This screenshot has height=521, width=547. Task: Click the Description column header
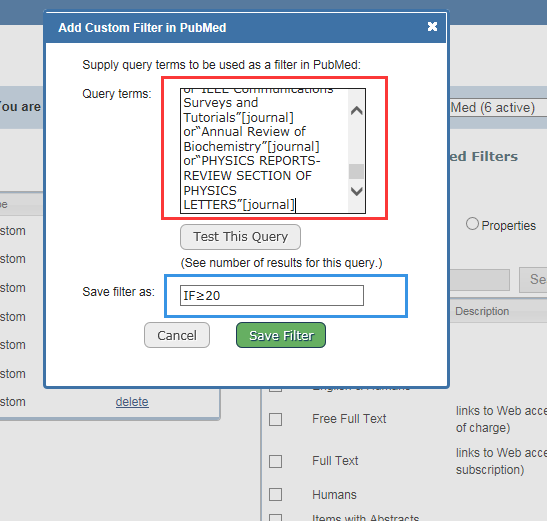pyautogui.click(x=482, y=311)
